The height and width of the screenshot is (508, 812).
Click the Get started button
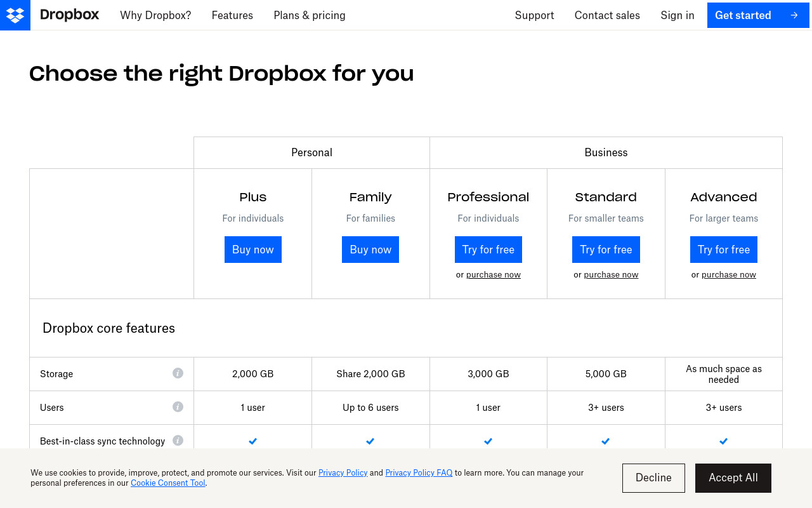[758, 15]
